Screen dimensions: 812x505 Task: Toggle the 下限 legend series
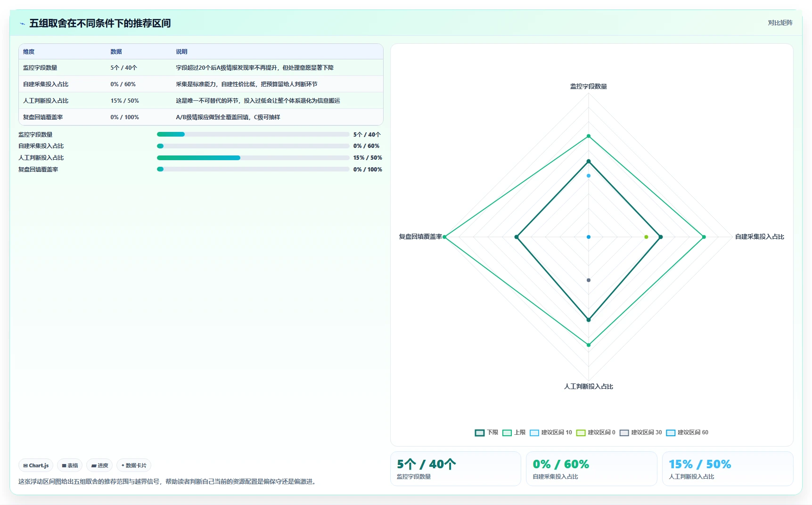(x=486, y=432)
